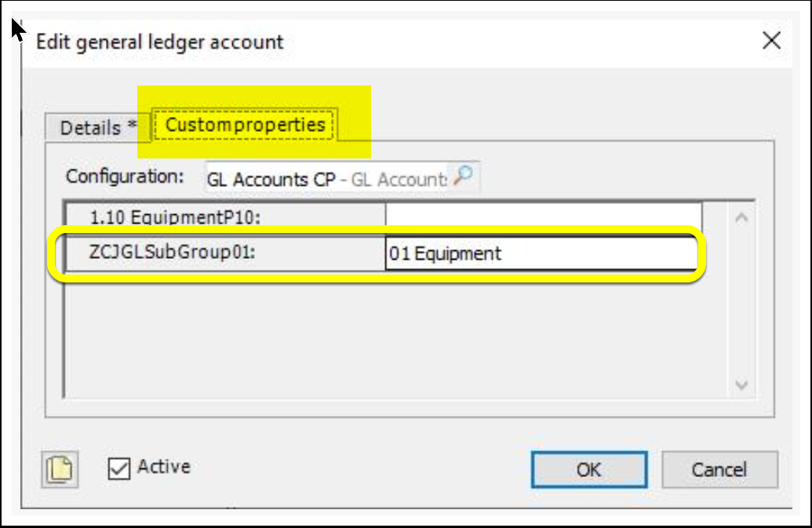Click the scroll up arrow in properties list
This screenshot has height=528, width=812.
[741, 218]
